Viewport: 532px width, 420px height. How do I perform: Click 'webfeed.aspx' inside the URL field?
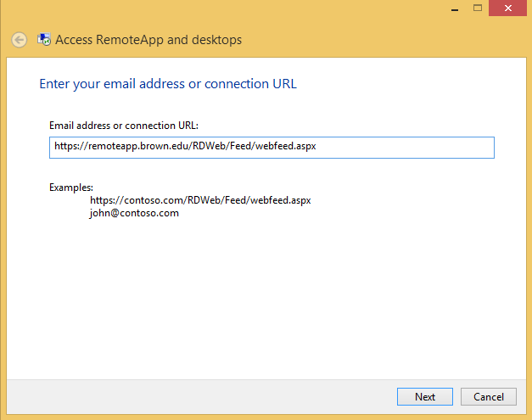[286, 146]
